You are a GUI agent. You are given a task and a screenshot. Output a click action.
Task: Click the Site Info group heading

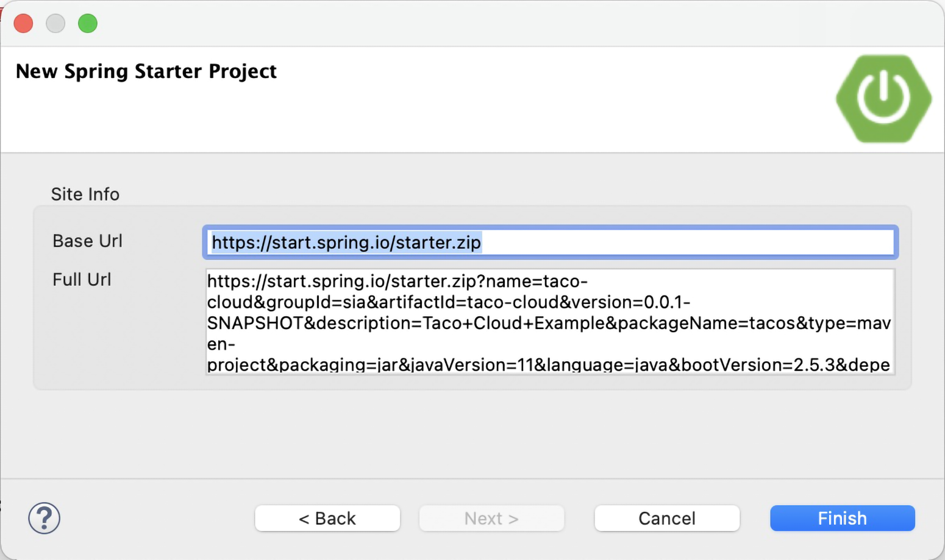coord(85,194)
